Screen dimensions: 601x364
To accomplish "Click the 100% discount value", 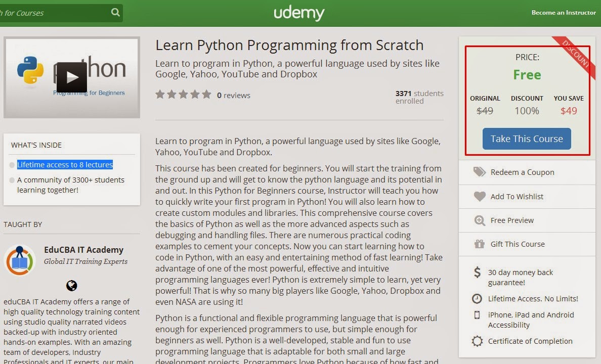I will click(527, 111).
